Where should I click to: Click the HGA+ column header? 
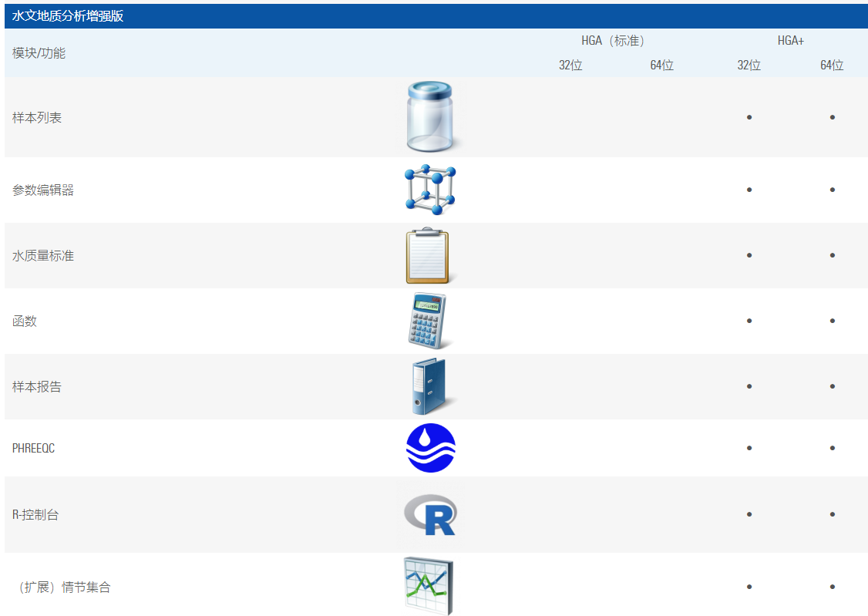pos(790,41)
